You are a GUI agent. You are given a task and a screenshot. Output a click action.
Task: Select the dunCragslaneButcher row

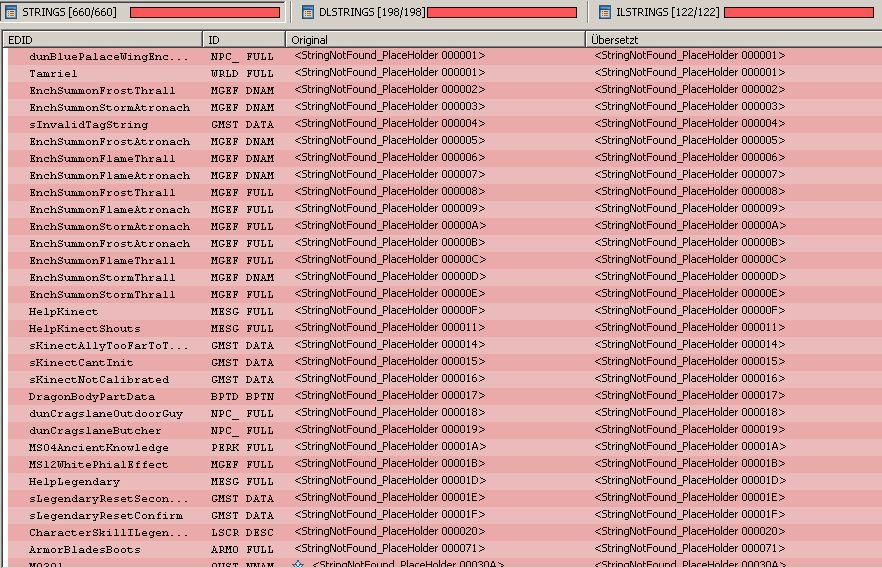(444, 430)
